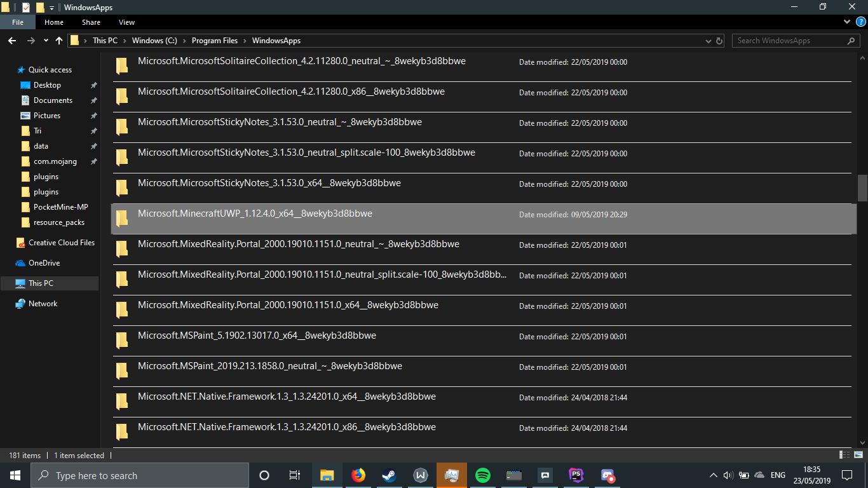This screenshot has height=488, width=868.
Task: Go up one folder level
Action: point(59,41)
